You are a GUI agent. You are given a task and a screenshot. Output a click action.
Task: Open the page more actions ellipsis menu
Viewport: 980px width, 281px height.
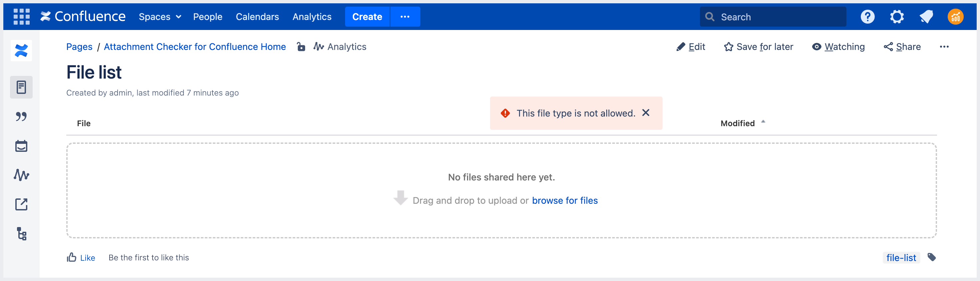click(944, 47)
